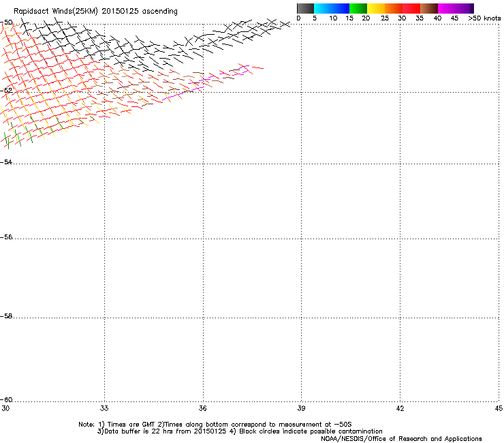Click the brown 35–40 knots color bar segment
This screenshot has width=504, height=443.
tap(429, 8)
